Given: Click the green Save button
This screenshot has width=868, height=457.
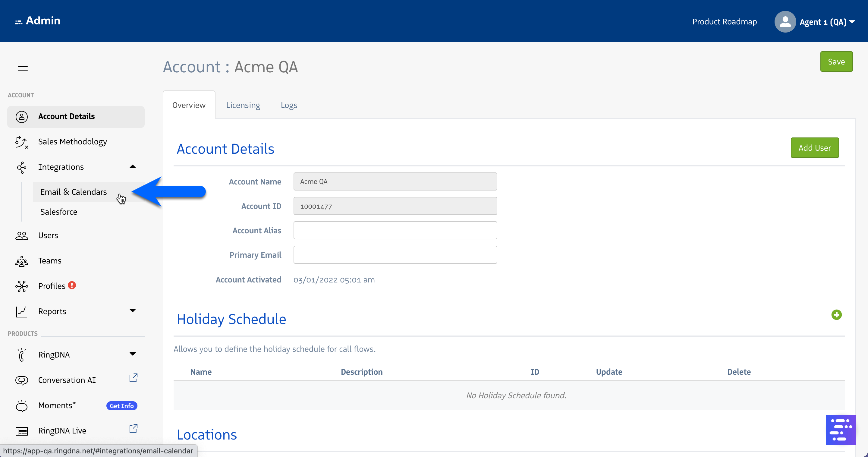Looking at the screenshot, I should pyautogui.click(x=836, y=62).
